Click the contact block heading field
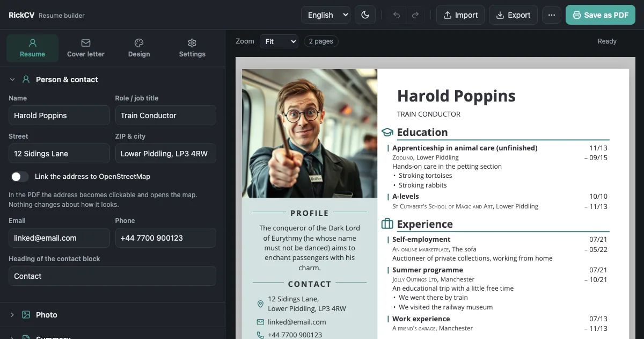The image size is (644, 339). 112,276
